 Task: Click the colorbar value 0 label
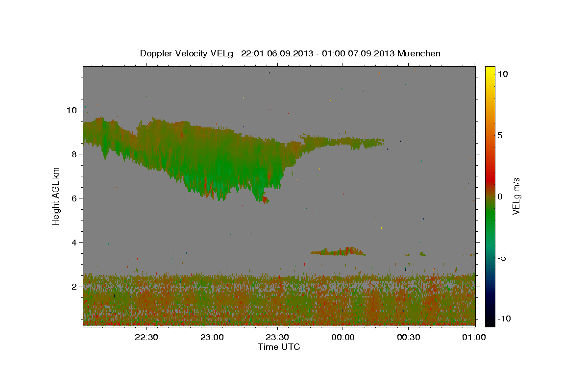pos(500,196)
